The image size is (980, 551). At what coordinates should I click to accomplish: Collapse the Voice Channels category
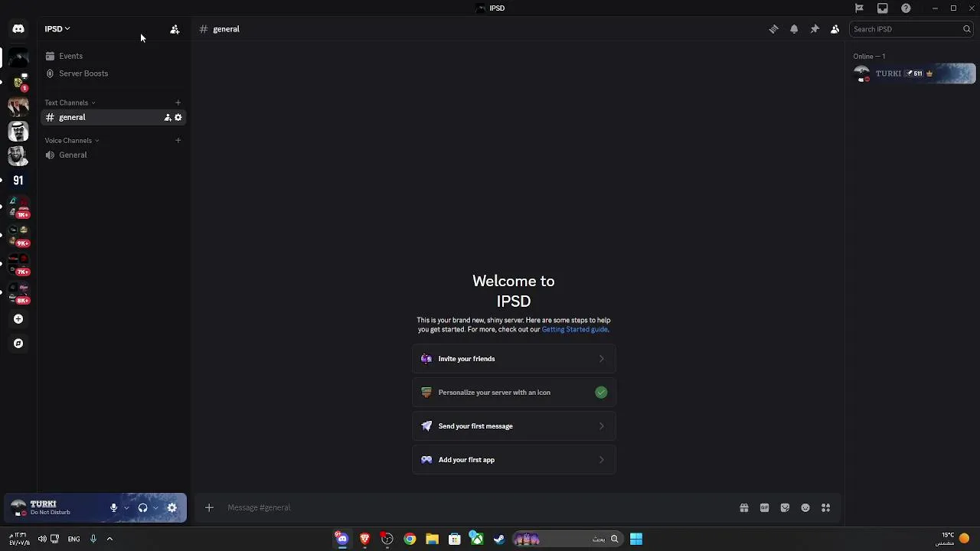72,140
